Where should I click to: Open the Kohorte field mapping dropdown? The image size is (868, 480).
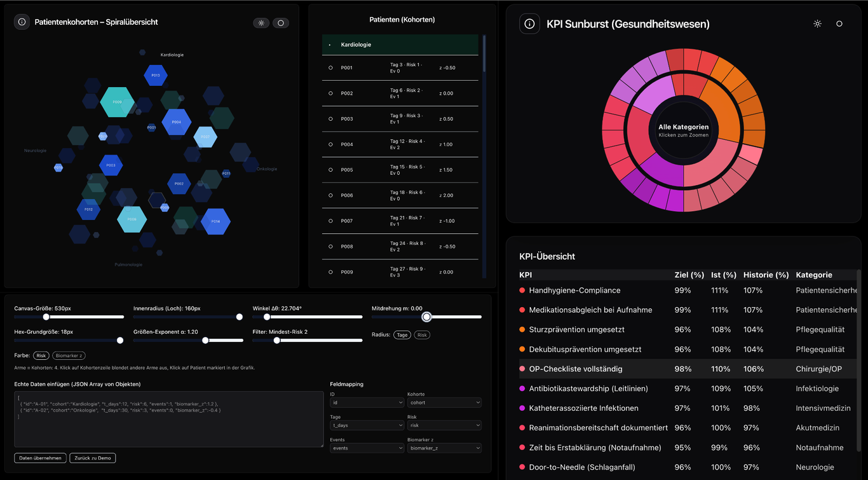tap(444, 402)
